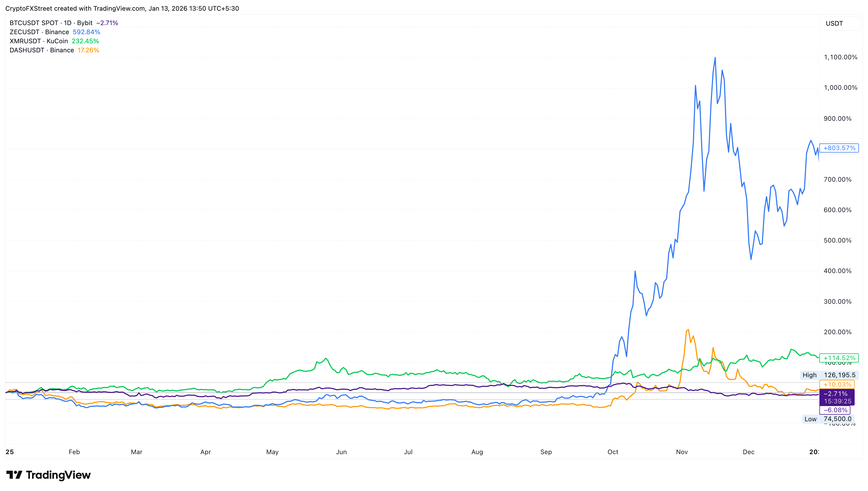
Task: Click the +114.52% XMR price label
Action: (x=839, y=358)
